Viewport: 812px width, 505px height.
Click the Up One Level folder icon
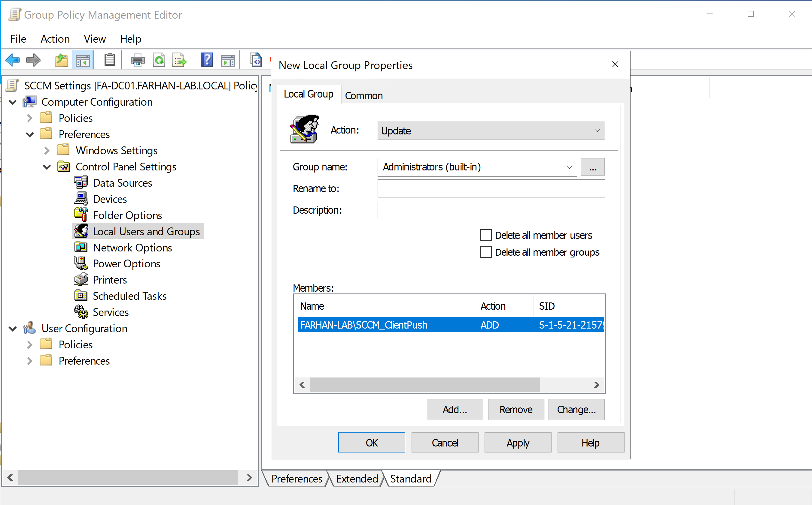pyautogui.click(x=61, y=60)
